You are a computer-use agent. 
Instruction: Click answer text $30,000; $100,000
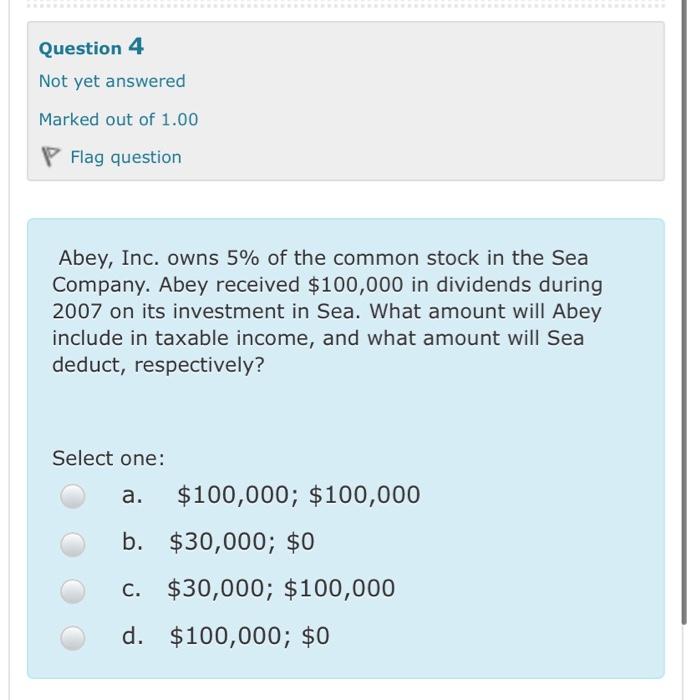(x=281, y=588)
